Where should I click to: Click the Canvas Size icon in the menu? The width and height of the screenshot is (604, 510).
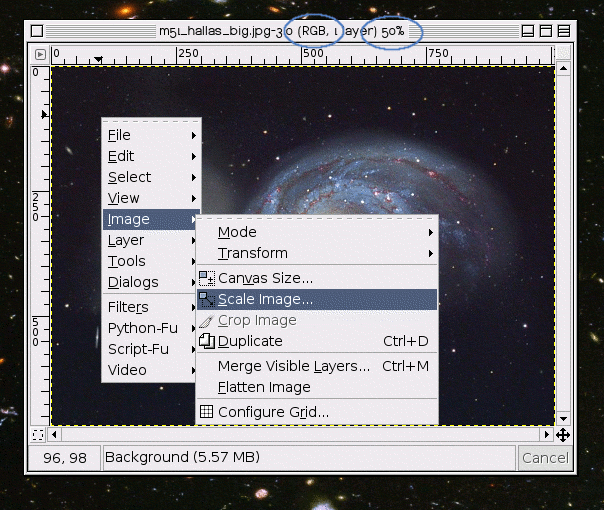(207, 278)
